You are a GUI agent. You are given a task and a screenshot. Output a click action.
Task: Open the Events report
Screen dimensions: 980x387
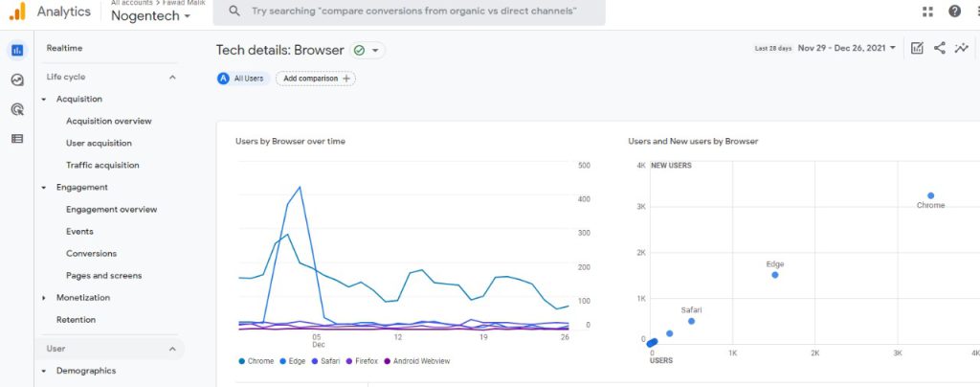click(x=79, y=231)
